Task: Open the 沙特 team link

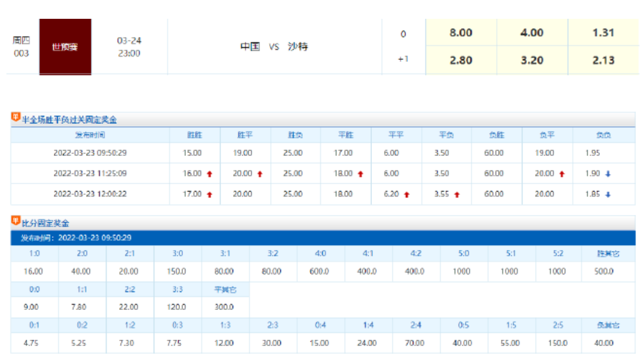Action: pos(298,47)
